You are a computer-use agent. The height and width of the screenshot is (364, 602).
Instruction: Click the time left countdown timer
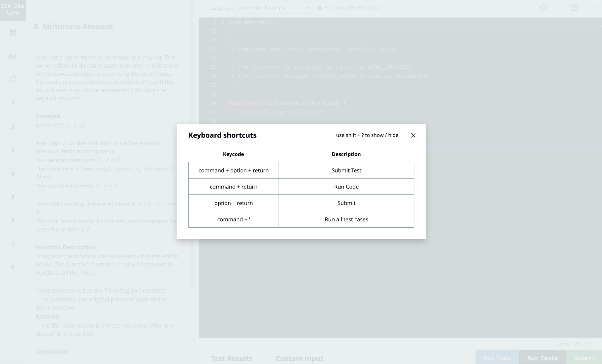coord(13,10)
